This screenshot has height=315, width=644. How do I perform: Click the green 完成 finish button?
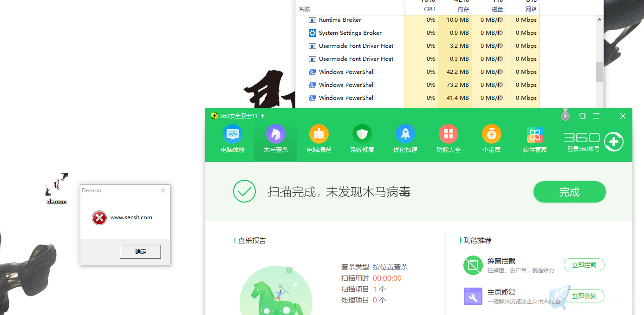(570, 192)
